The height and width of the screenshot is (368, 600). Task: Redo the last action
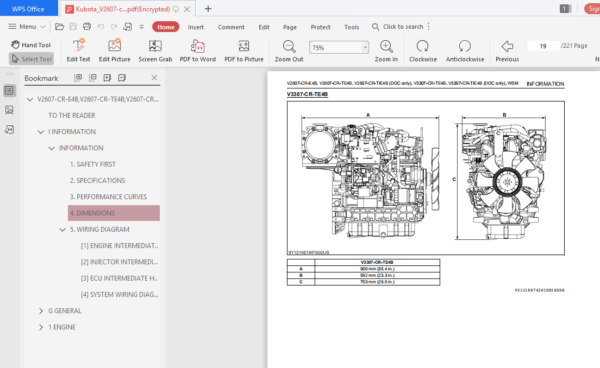(114, 26)
